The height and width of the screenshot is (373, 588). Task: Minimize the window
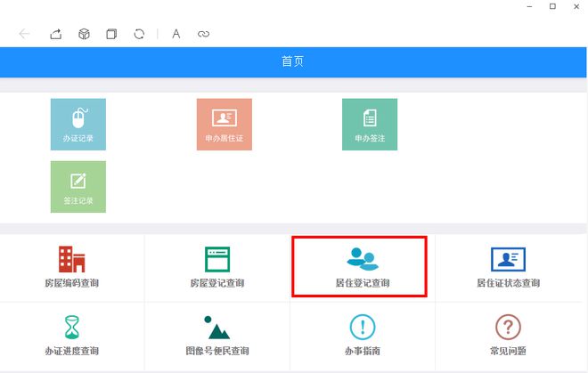pyautogui.click(x=529, y=7)
